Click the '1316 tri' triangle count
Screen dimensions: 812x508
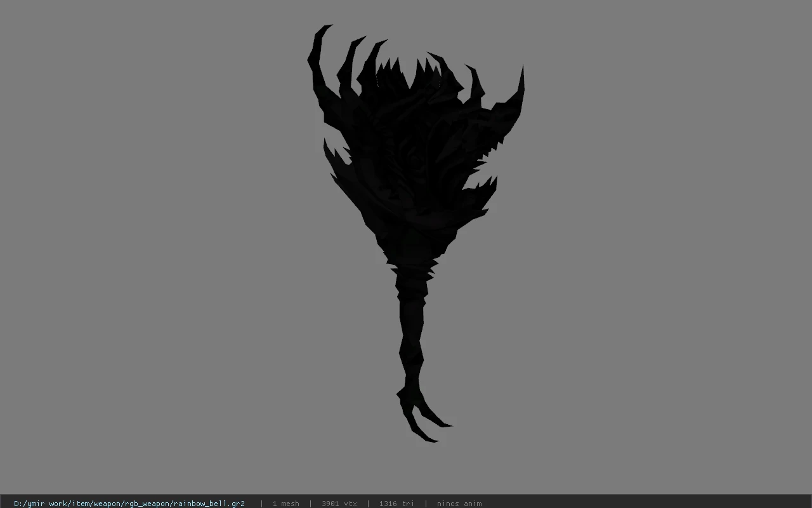click(x=396, y=504)
